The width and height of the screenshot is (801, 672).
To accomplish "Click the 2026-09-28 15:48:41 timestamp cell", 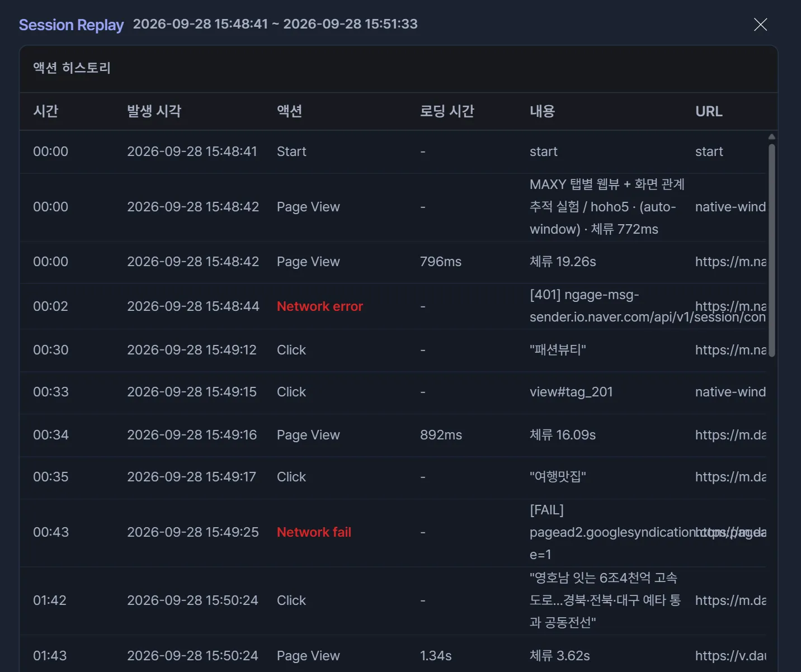I will [192, 152].
